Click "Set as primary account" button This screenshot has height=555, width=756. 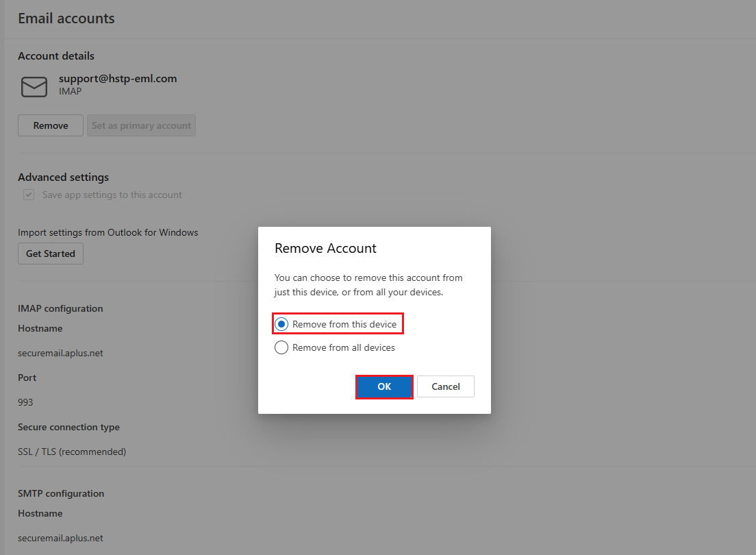point(141,125)
